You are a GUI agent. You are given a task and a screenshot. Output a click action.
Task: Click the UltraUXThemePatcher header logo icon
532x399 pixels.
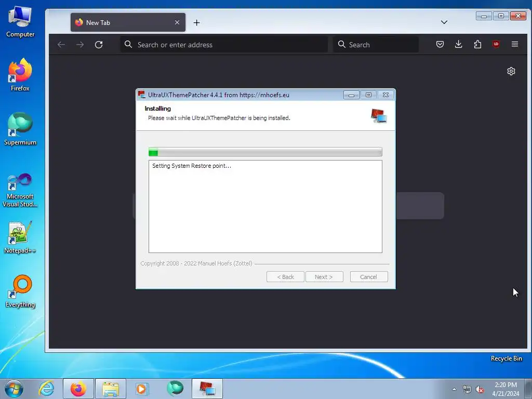(x=379, y=116)
